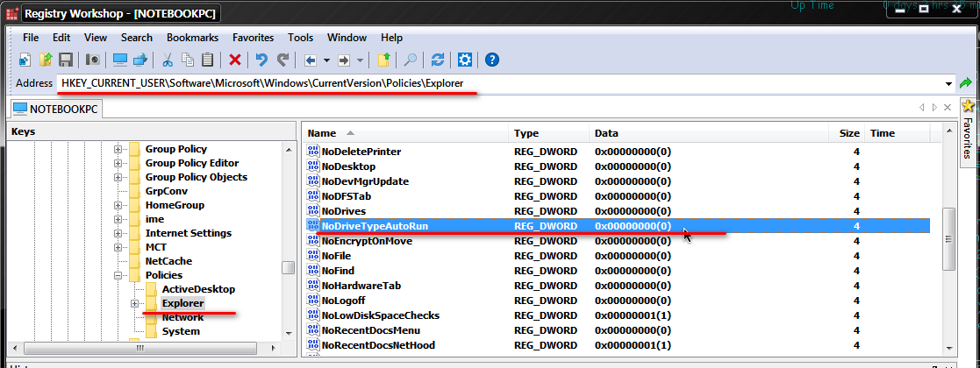Click the red Delete X icon
Screen dimensions: 980x368
[x=235, y=60]
